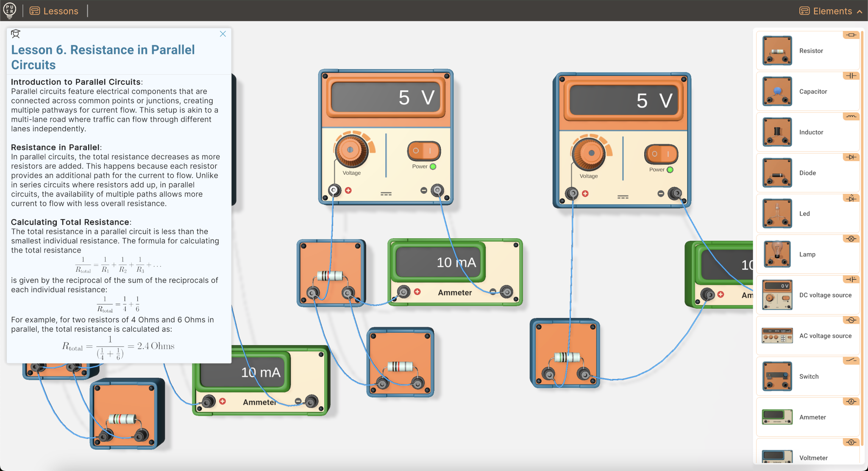Click the left source's Voltage knob
Viewport: 868px width, 471px height.
(351, 150)
